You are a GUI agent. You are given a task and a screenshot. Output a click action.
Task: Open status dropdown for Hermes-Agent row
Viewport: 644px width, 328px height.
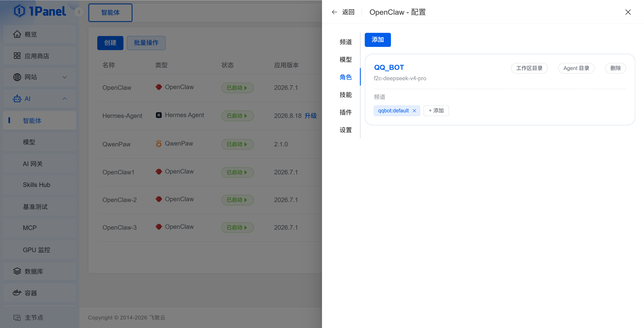[237, 116]
